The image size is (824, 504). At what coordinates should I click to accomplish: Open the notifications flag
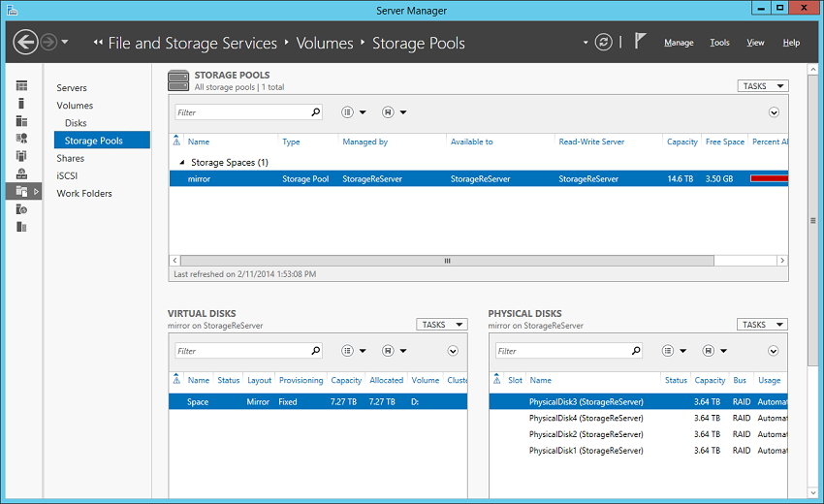[x=640, y=41]
